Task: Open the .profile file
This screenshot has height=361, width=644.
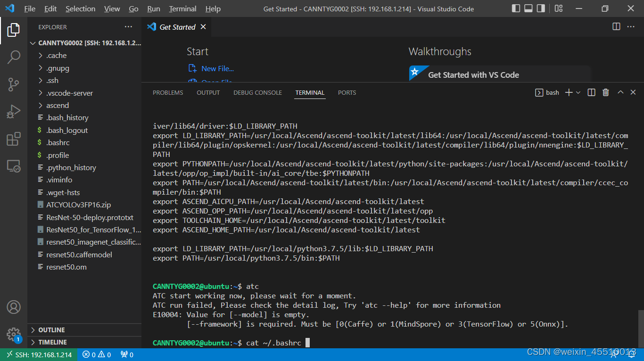Action: click(x=85, y=155)
